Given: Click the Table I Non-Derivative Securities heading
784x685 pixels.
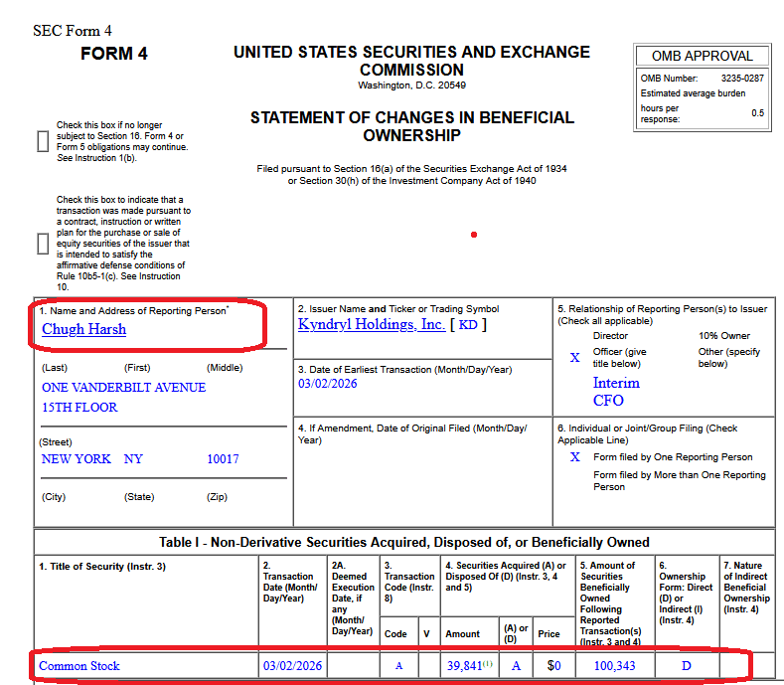Looking at the screenshot, I should 404,543.
